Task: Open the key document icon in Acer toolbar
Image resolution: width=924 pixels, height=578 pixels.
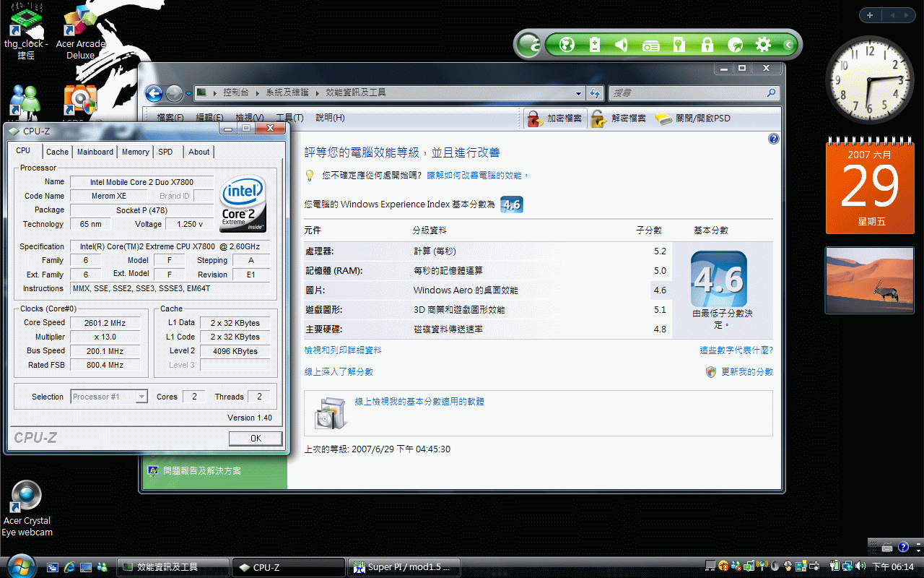Action: (x=679, y=45)
